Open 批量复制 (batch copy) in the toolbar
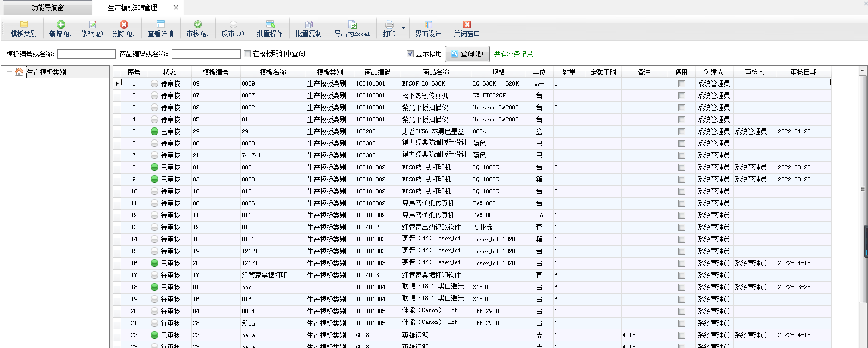 pos(308,25)
